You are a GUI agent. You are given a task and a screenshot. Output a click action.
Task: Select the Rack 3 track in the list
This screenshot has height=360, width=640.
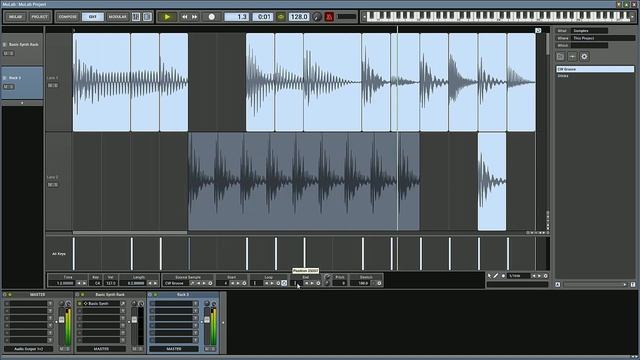[22, 83]
